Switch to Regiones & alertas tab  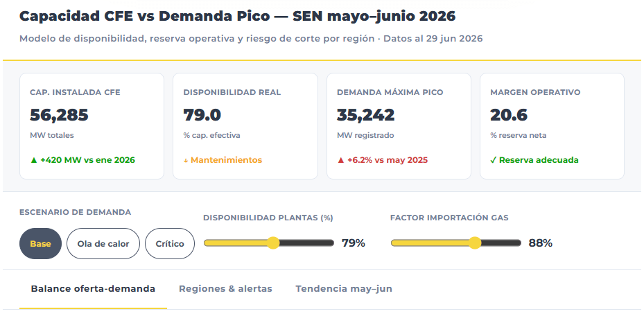coord(225,289)
